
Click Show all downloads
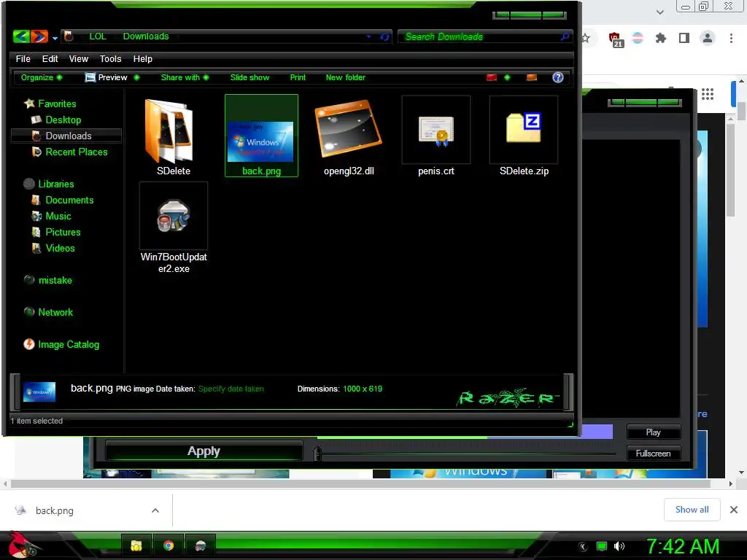(x=692, y=510)
